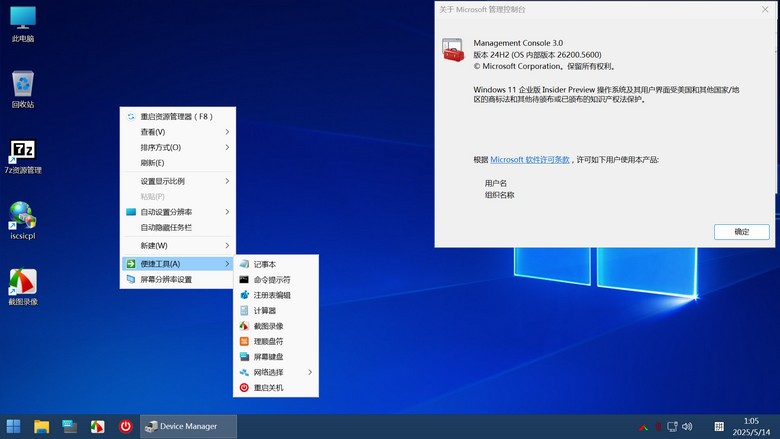This screenshot has height=439, width=780.
Task: Open the 回收站 recycle bin icon
Action: click(x=23, y=89)
